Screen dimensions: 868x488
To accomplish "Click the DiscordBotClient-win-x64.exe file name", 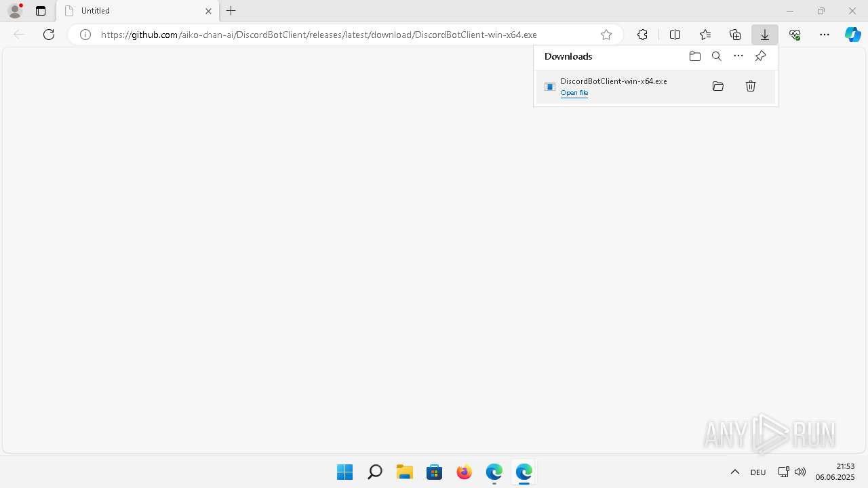I will coord(614,81).
